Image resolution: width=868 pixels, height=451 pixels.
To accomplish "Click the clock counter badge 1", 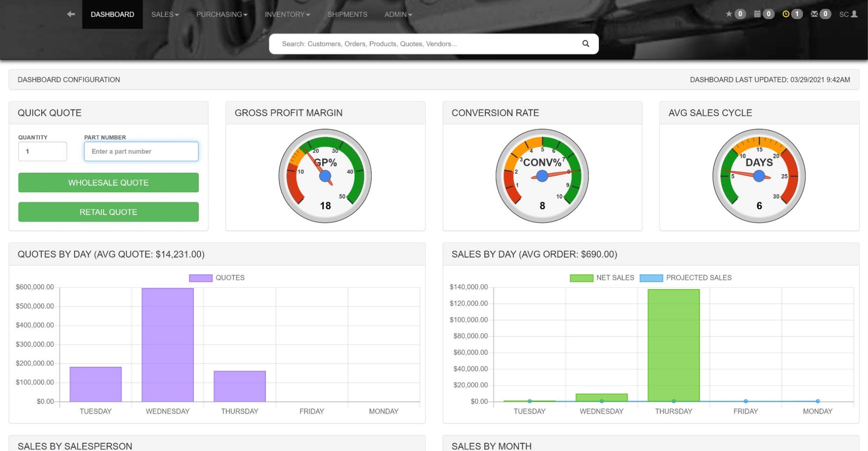I will [797, 14].
